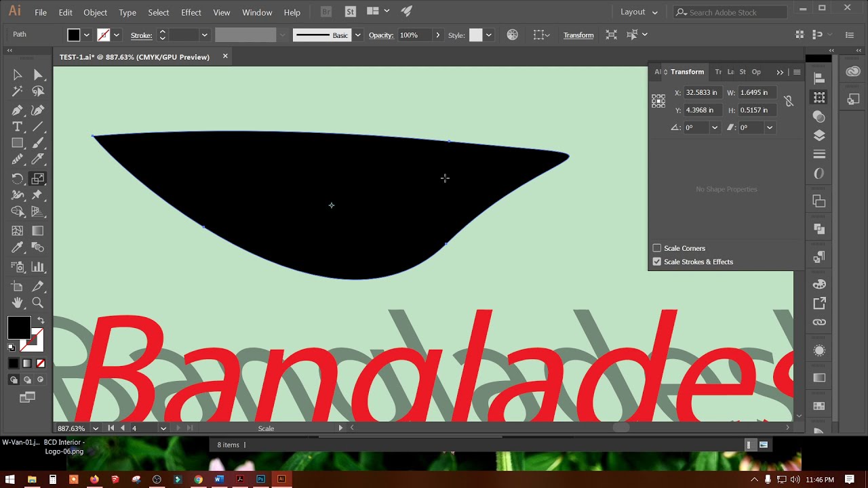Select the Direct Selection tool
The height and width of the screenshot is (488, 868).
click(38, 75)
